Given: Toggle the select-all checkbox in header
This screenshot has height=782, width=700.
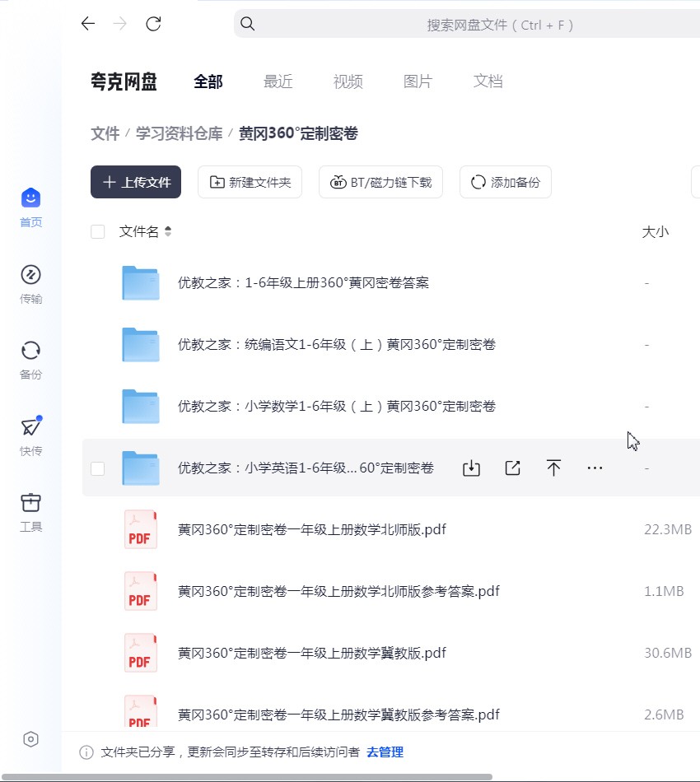Looking at the screenshot, I should (x=98, y=231).
